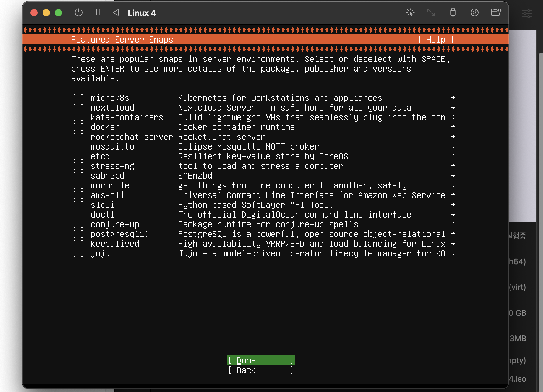Image resolution: width=543 pixels, height=392 pixels.
Task: Click "The official DigitalOcean command line interface" text
Action: pyautogui.click(x=295, y=215)
